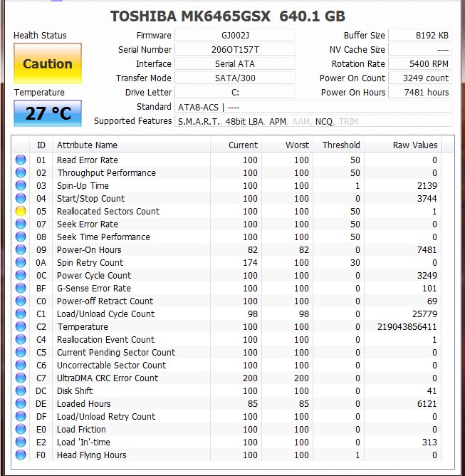The height and width of the screenshot is (476, 465).
Task: Click the Raw Values column header
Action: (403, 145)
